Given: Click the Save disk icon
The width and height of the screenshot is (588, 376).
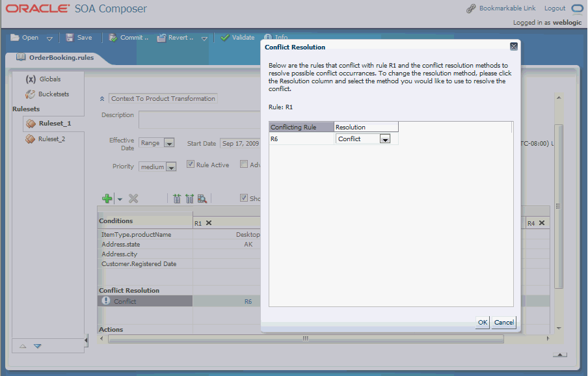Looking at the screenshot, I should click(70, 38).
